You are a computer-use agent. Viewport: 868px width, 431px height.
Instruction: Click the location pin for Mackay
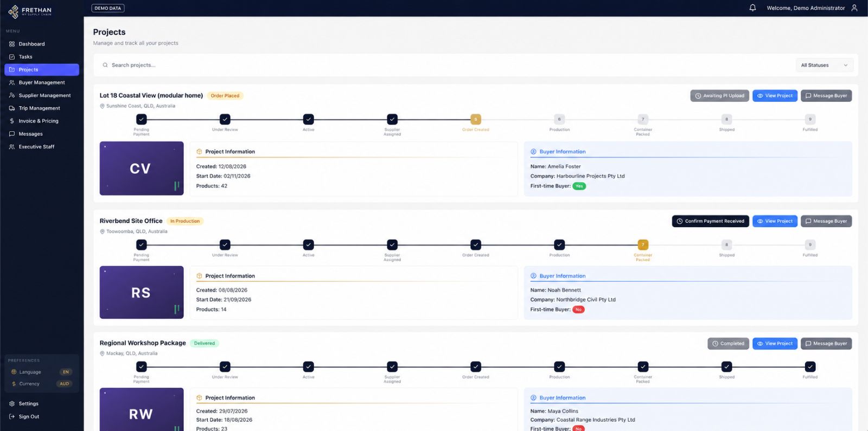(102, 353)
